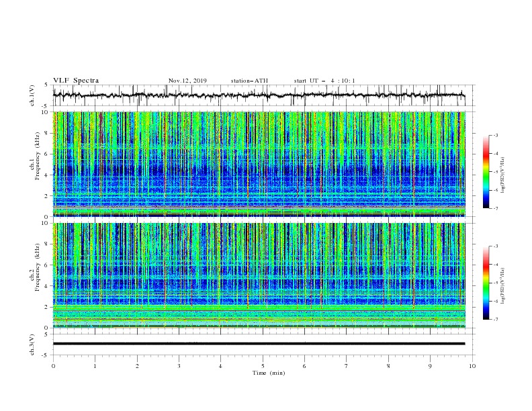Click the ch.1 spectrogram panel
This screenshot has height=411, width=532.
(x=259, y=164)
